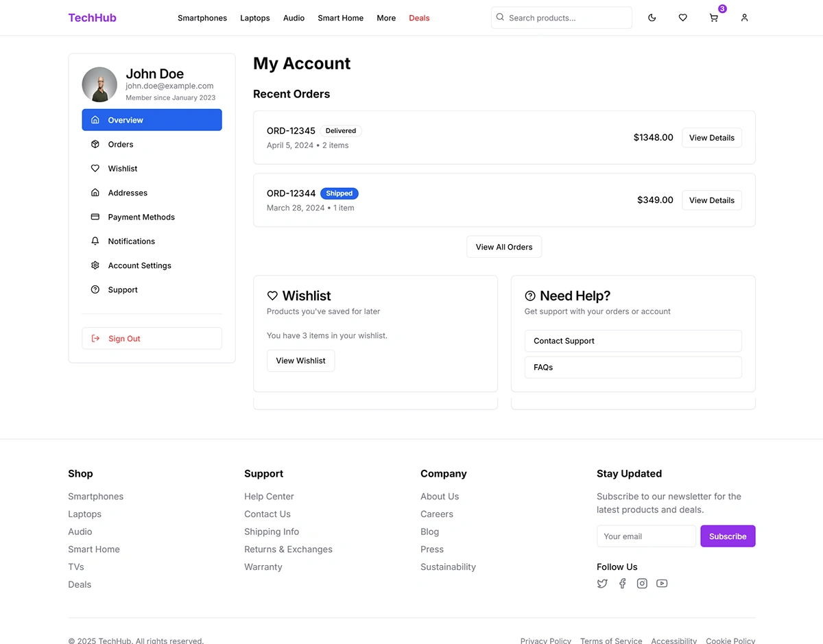Open footer About Us link

pyautogui.click(x=440, y=497)
